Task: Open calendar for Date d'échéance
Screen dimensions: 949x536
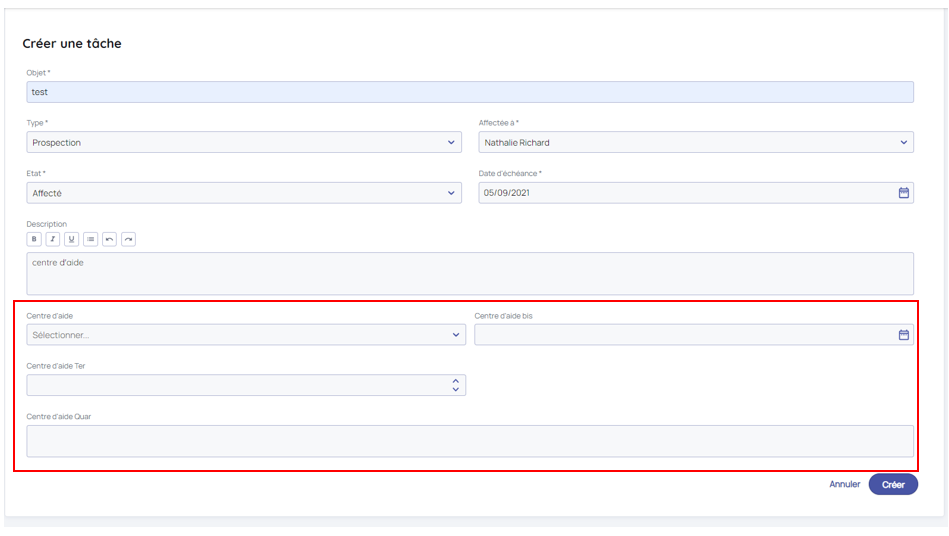Action: (x=903, y=193)
